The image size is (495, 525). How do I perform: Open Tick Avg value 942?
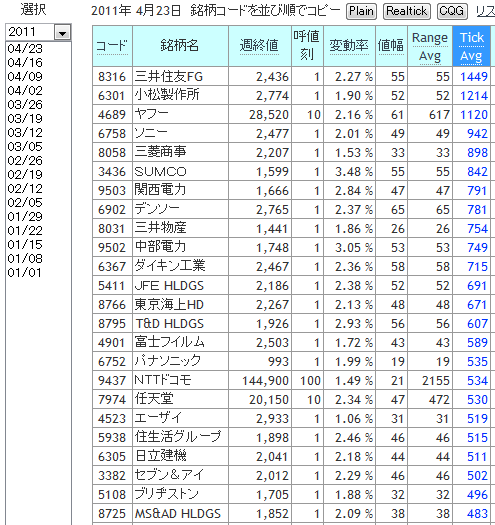click(x=477, y=134)
